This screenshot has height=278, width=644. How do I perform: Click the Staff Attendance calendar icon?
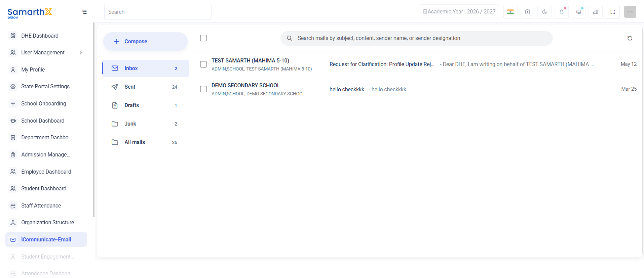coord(13,206)
